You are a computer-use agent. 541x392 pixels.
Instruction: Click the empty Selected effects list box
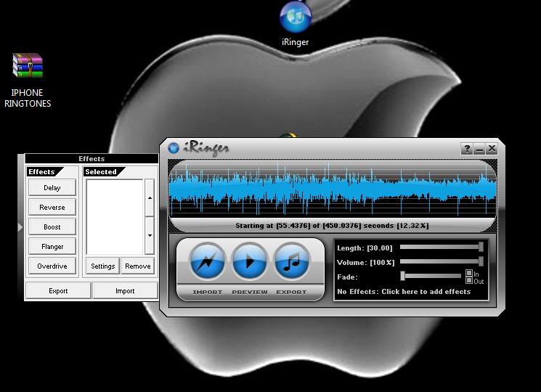[x=114, y=216]
